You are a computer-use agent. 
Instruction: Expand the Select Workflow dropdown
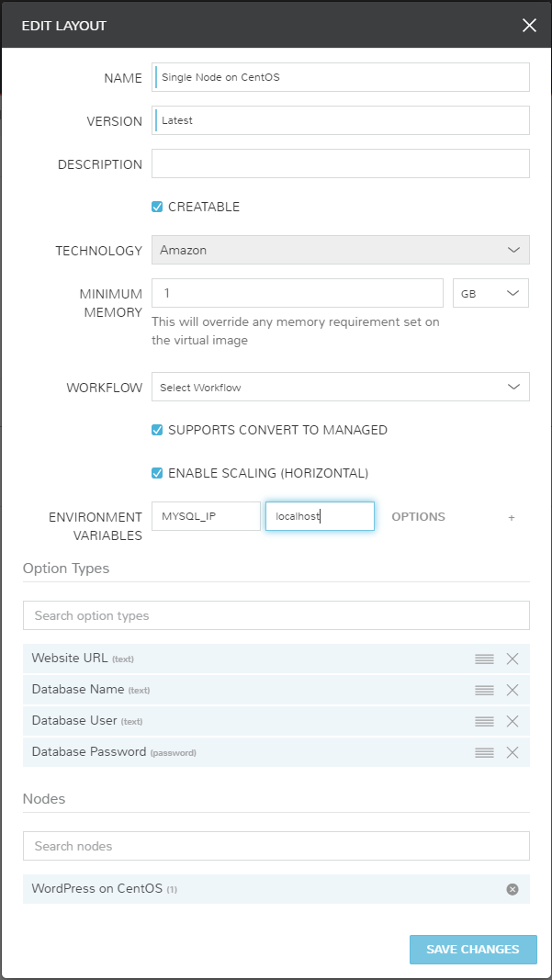click(341, 387)
